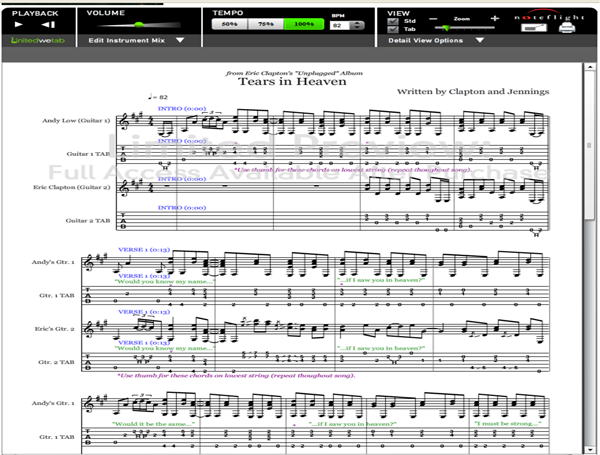Click the "I must be strong..." lyric
This screenshot has width=600, height=455.
coord(507,423)
